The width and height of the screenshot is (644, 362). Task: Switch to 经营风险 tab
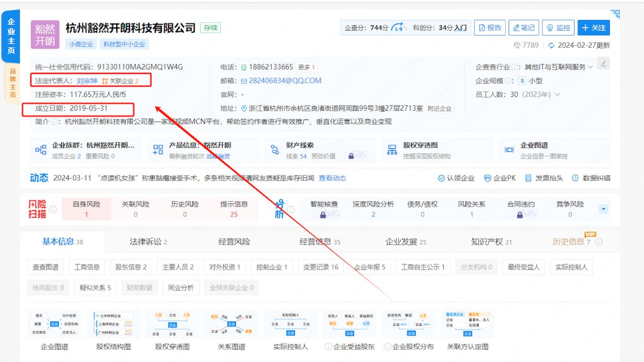coord(234,242)
